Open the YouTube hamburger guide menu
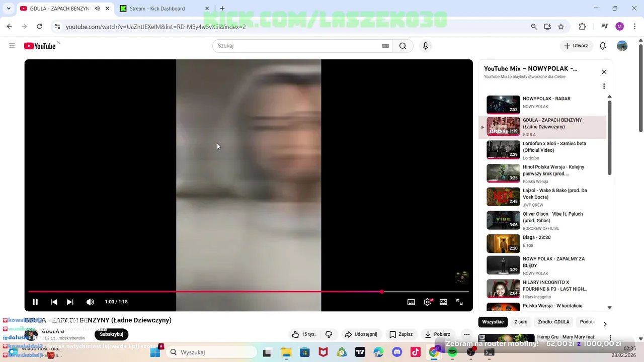This screenshot has width=644, height=362. coord(12,46)
